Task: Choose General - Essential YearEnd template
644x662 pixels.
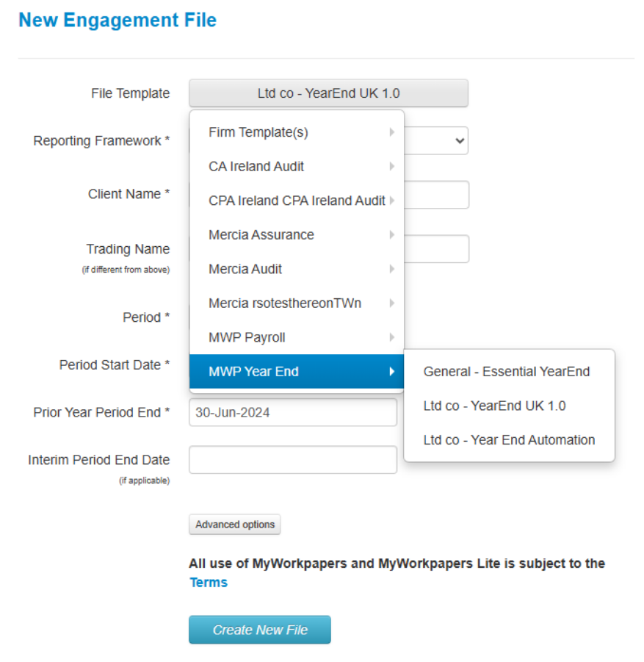Action: point(506,372)
